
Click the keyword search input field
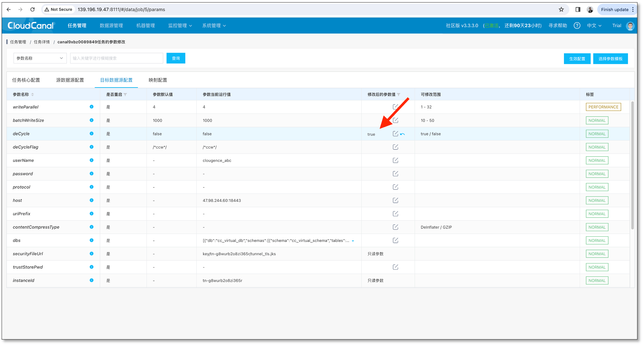(x=116, y=58)
